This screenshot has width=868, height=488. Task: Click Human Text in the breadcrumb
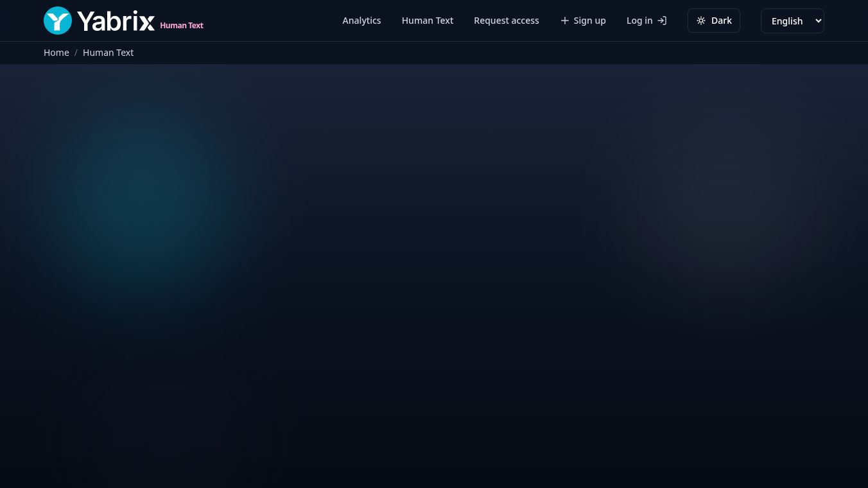coord(108,53)
